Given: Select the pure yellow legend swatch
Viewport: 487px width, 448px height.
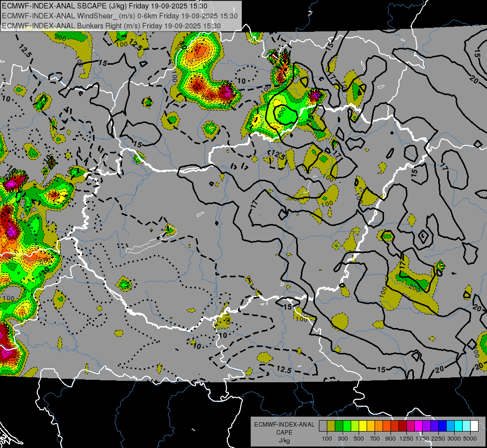Looking at the screenshot, I should 363,426.
